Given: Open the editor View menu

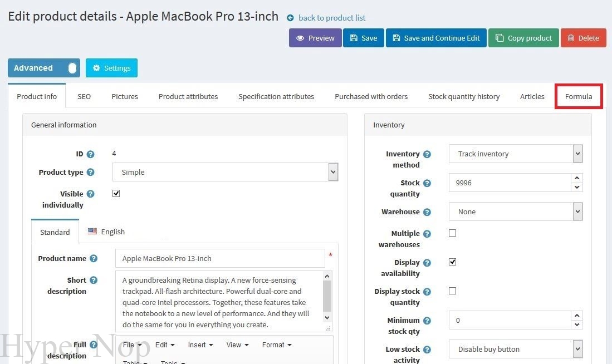Looking at the screenshot, I should [237, 345].
